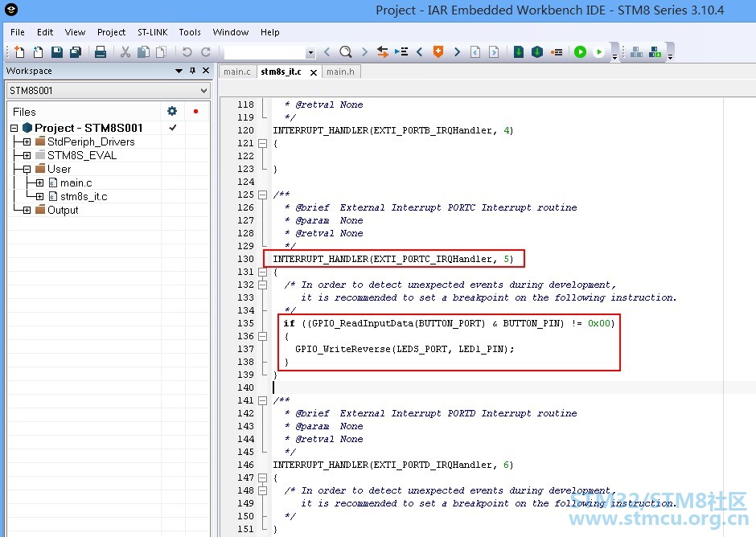Viewport: 756px width, 537px height.
Task: Click the Redo arrow icon
Action: coord(206,51)
